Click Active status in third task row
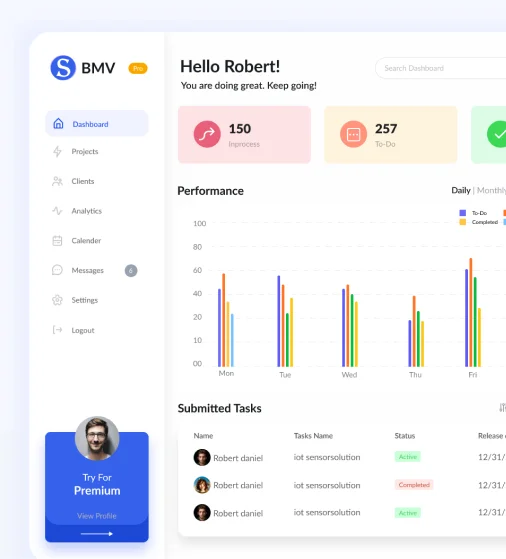This screenshot has height=559, width=506. pos(408,513)
